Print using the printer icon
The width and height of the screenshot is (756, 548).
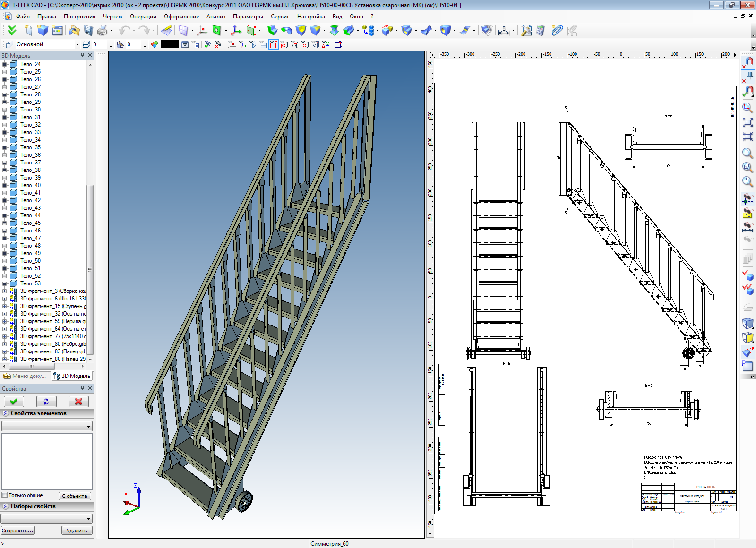point(103,30)
